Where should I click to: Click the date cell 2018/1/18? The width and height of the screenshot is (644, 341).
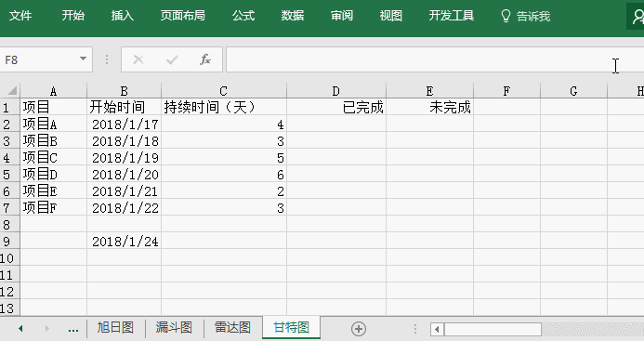(x=124, y=141)
